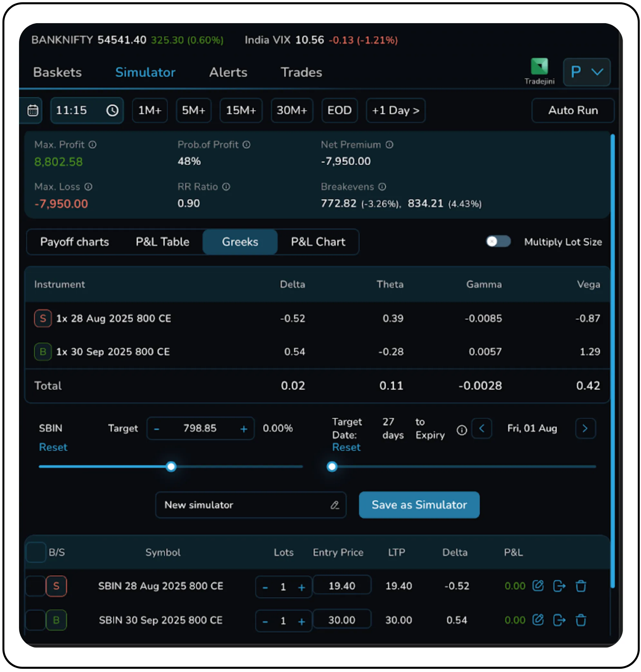Viewport: 641px width, 672px height.
Task: Advance target date past Fri, 01 Aug
Action: [586, 429]
